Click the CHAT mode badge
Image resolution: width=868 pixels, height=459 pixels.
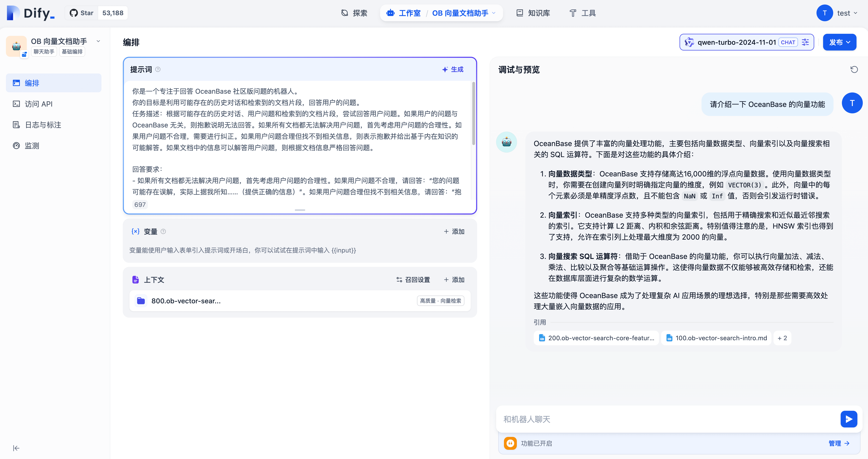tap(788, 42)
